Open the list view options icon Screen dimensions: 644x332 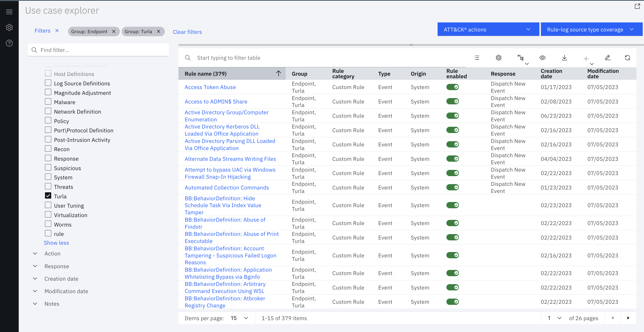(477, 58)
